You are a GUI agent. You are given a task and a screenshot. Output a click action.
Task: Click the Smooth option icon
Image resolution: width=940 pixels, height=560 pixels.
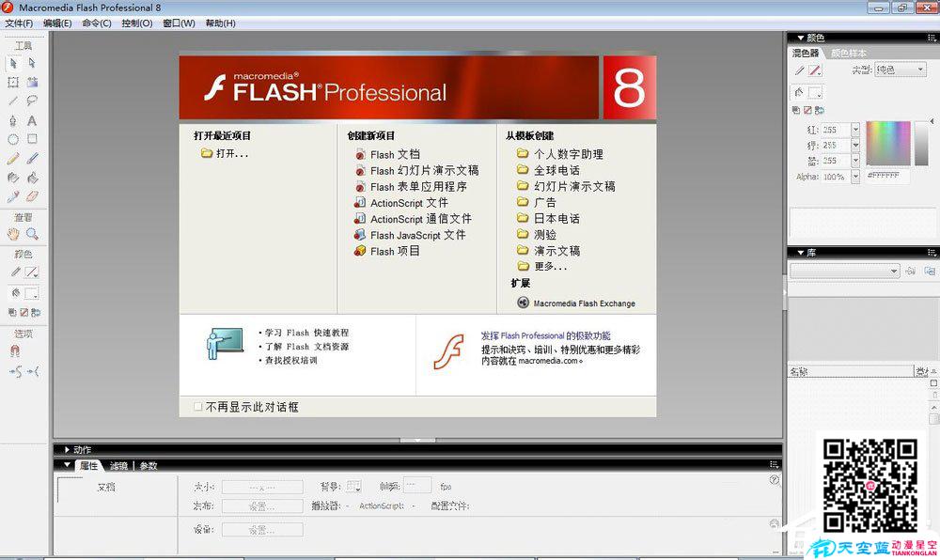(16, 371)
